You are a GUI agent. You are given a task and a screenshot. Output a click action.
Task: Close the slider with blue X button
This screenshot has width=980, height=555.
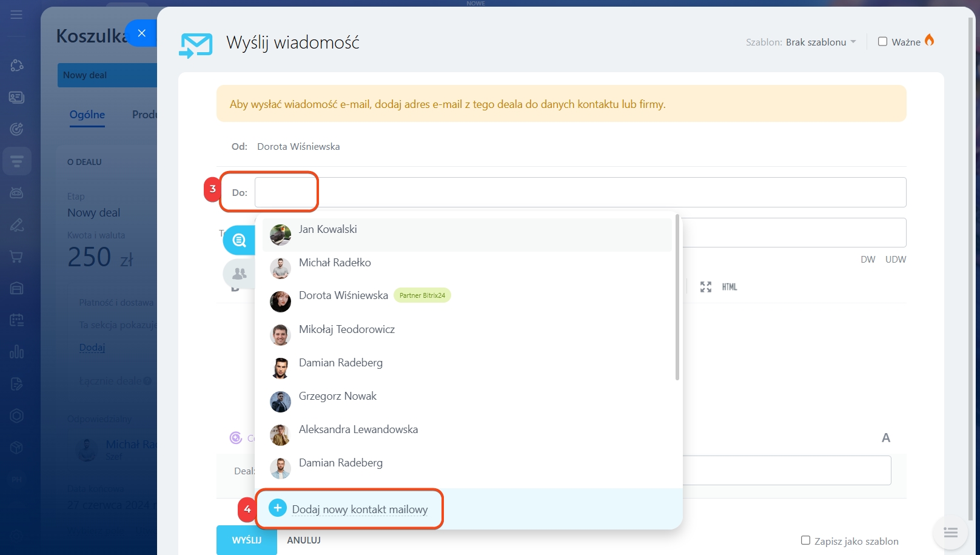[x=141, y=33]
